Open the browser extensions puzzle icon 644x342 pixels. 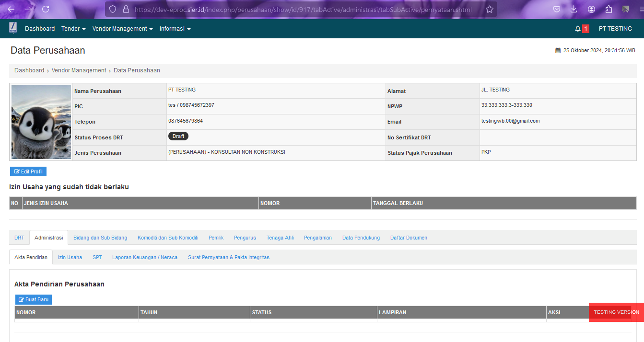tap(609, 9)
